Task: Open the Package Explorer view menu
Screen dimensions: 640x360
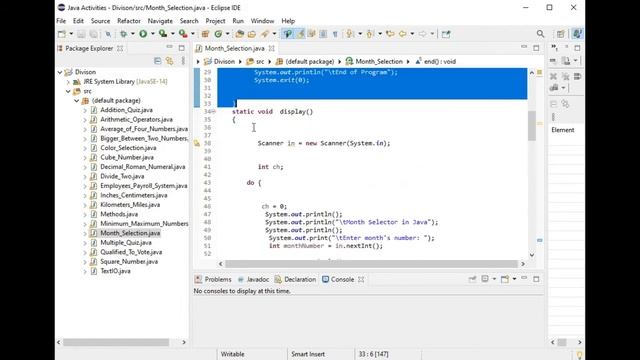Action: tap(183, 61)
